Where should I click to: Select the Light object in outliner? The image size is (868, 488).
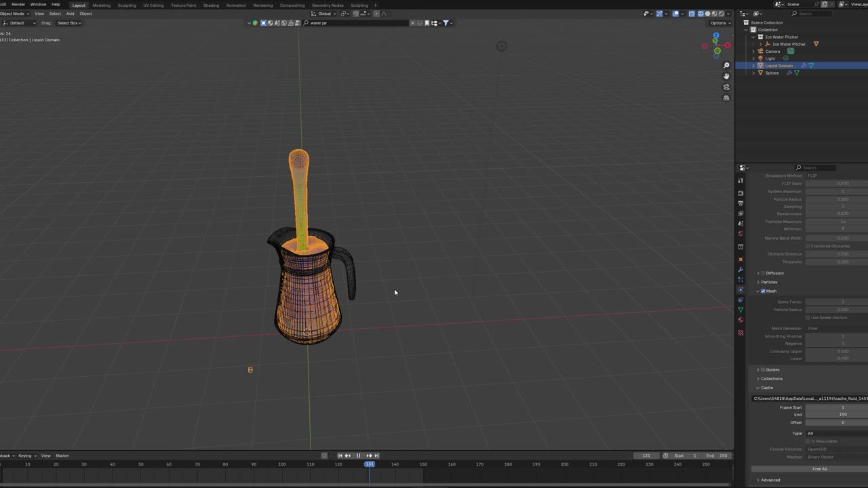pos(770,58)
